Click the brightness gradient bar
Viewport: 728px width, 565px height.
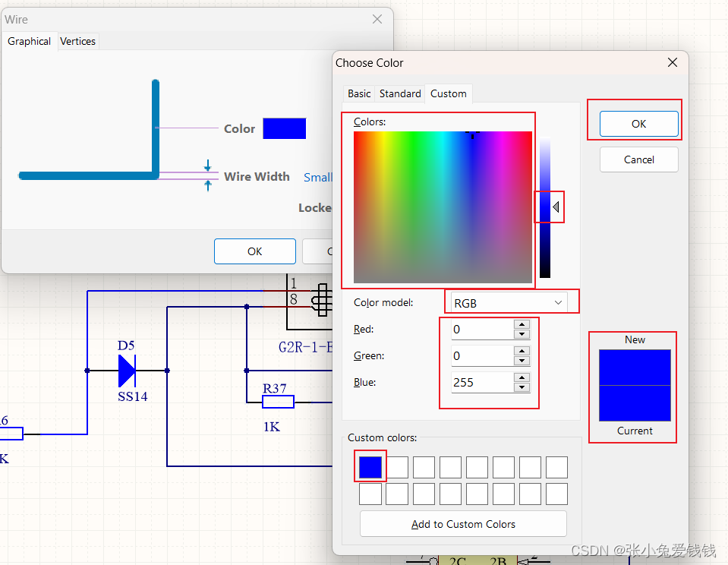point(544,207)
